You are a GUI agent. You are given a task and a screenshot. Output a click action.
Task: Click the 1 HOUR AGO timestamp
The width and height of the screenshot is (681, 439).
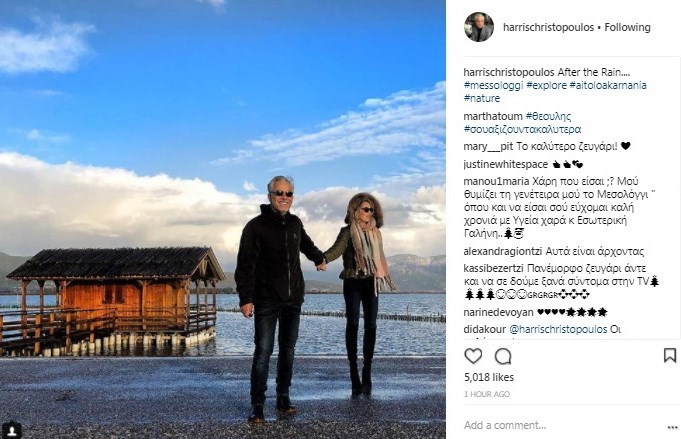point(487,394)
